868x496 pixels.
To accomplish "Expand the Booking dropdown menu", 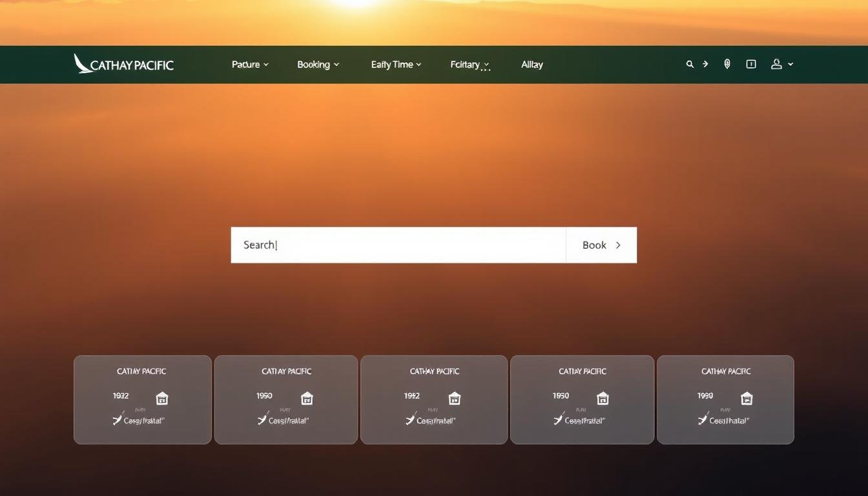I will tap(318, 65).
